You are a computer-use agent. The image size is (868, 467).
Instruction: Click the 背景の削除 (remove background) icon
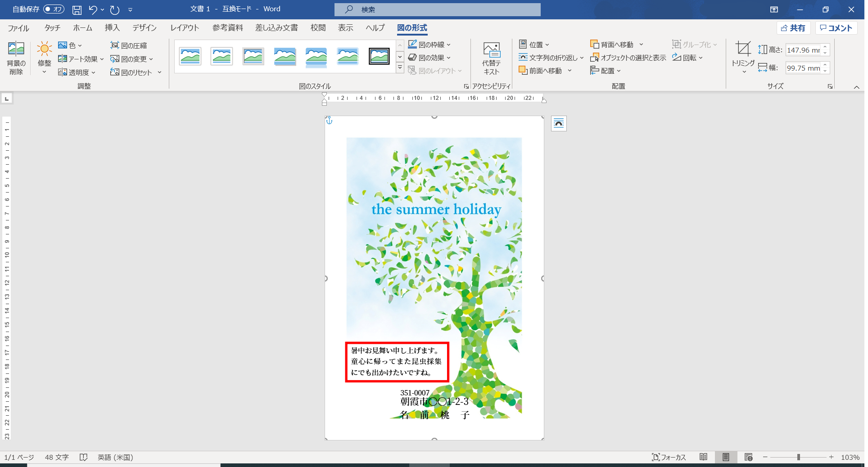[x=16, y=58]
